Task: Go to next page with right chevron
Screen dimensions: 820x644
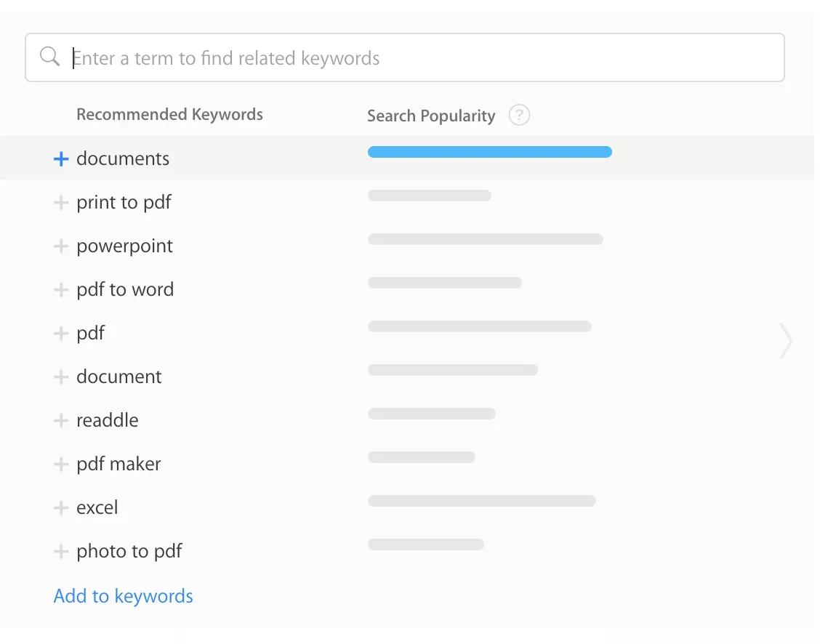Action: click(785, 341)
